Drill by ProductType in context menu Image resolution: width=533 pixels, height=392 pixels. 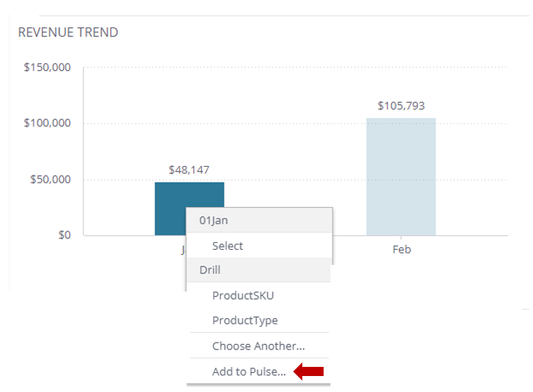point(244,320)
